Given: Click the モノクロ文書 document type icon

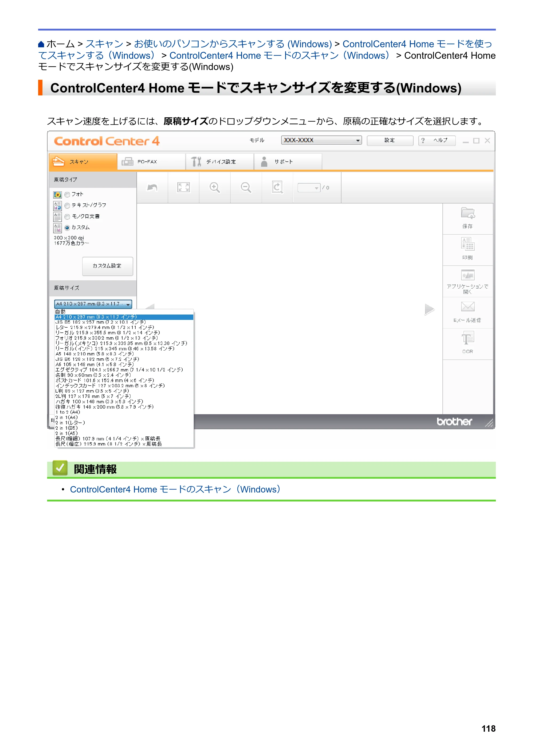Looking at the screenshot, I should click(x=57, y=217).
